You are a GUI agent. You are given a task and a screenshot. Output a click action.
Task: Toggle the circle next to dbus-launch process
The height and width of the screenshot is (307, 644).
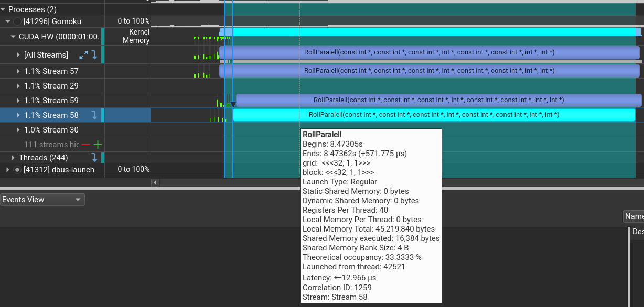click(x=17, y=170)
